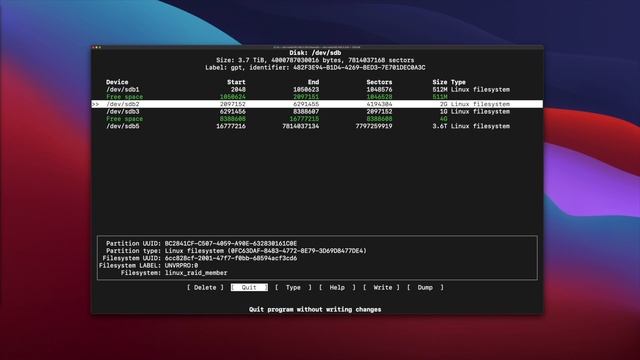The image size is (640, 360).
Task: Click the End column header
Action: click(x=313, y=82)
